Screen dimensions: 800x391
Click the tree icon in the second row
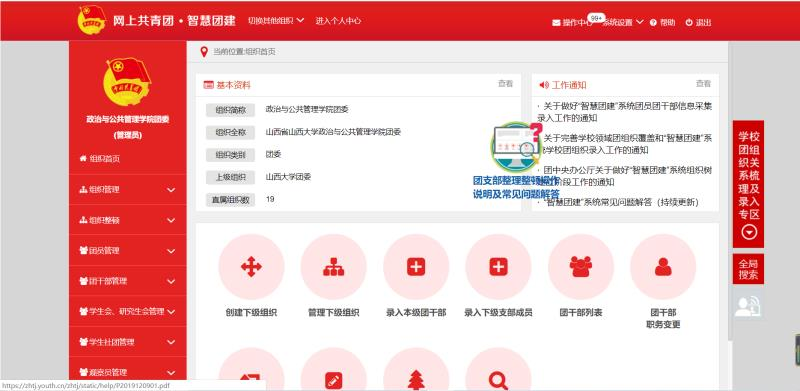[416, 377]
